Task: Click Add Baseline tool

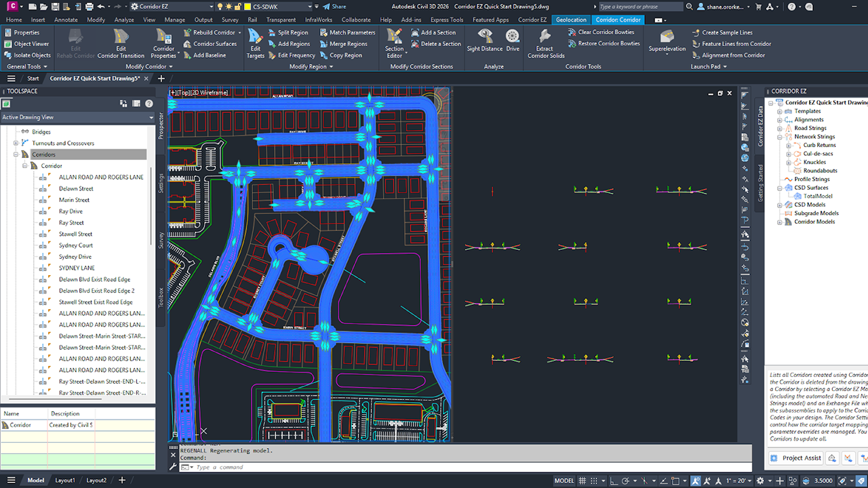Action: pyautogui.click(x=204, y=56)
